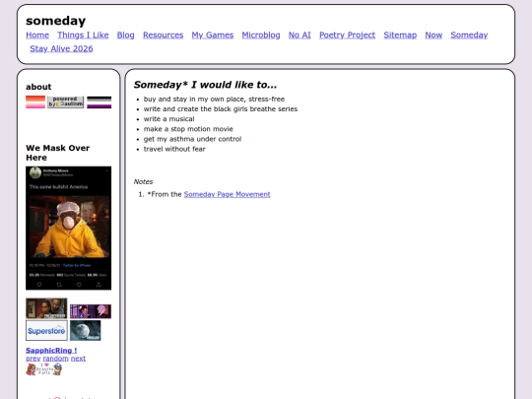
Task: View the Sitemap page
Action: pyautogui.click(x=400, y=34)
